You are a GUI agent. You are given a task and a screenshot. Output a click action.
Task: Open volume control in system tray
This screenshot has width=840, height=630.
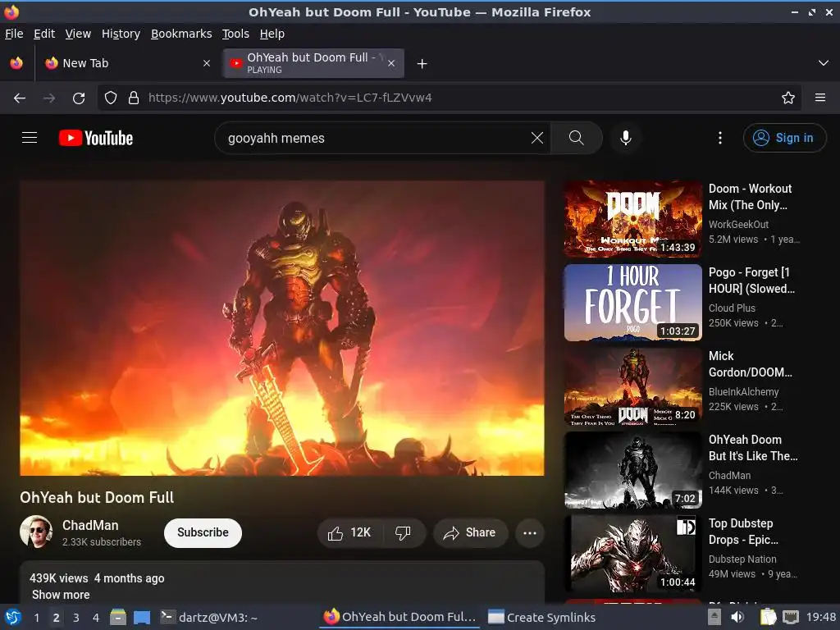pyautogui.click(x=737, y=617)
